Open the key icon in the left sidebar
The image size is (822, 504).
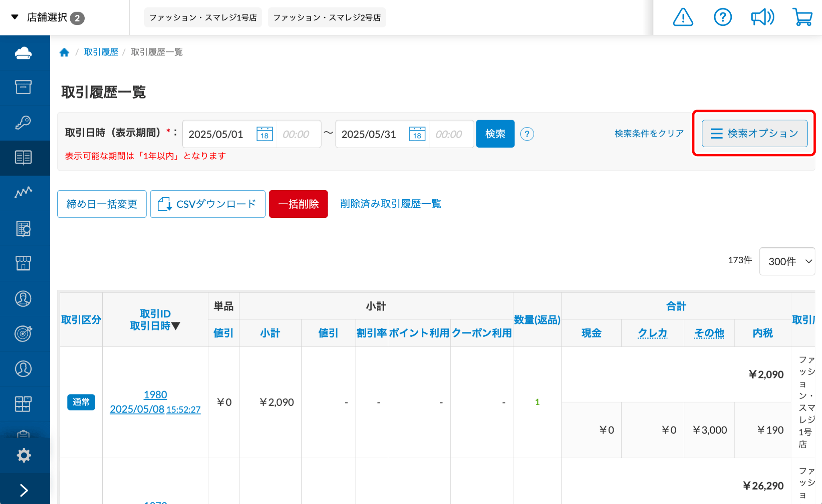coord(24,122)
